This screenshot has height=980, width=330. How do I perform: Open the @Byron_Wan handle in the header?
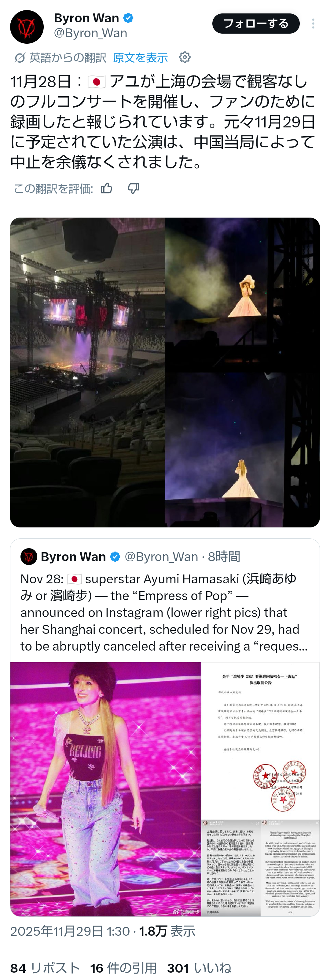pos(90,34)
